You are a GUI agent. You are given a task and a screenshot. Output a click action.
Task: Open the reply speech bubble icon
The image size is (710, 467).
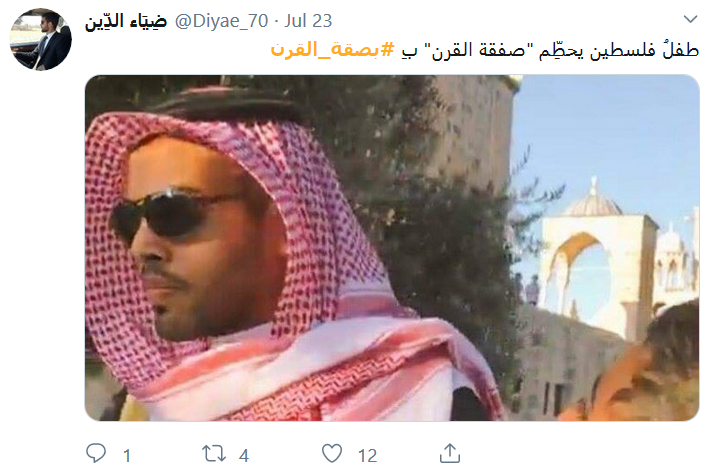click(96, 453)
